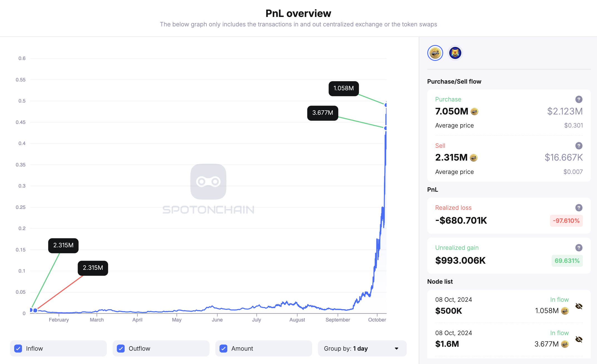Uncheck the Inflow checkbox
The image size is (597, 364).
18,348
